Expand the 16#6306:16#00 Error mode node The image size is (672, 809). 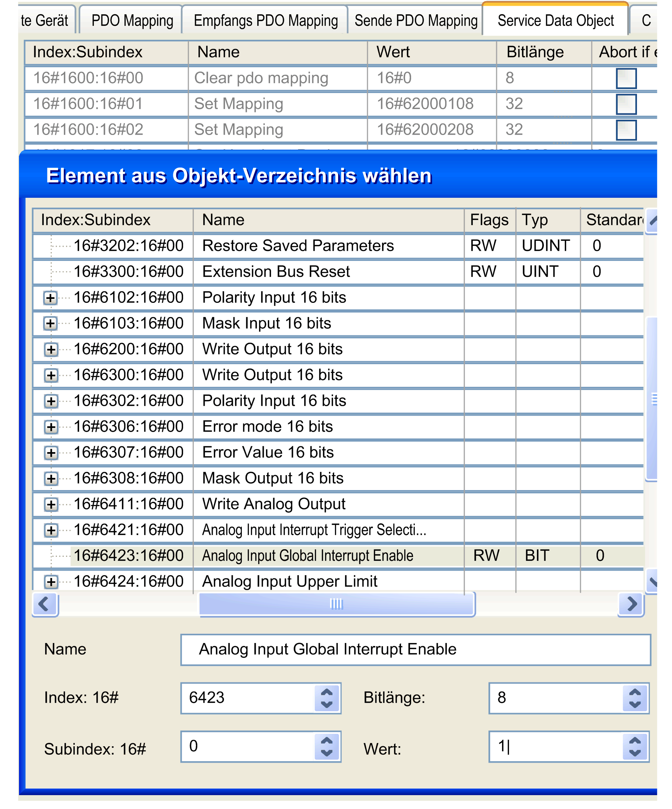50,427
